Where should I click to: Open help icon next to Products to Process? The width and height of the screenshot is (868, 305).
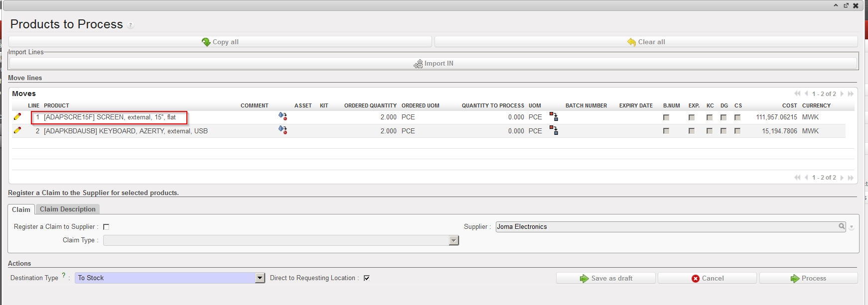point(131,25)
